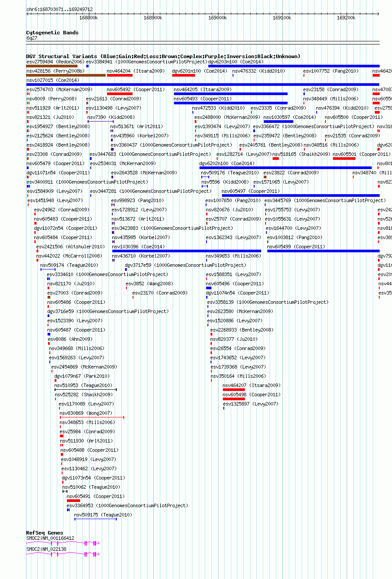
Task: Select blue bar under nsv1030597
Action: pyautogui.click(x=278, y=122)
